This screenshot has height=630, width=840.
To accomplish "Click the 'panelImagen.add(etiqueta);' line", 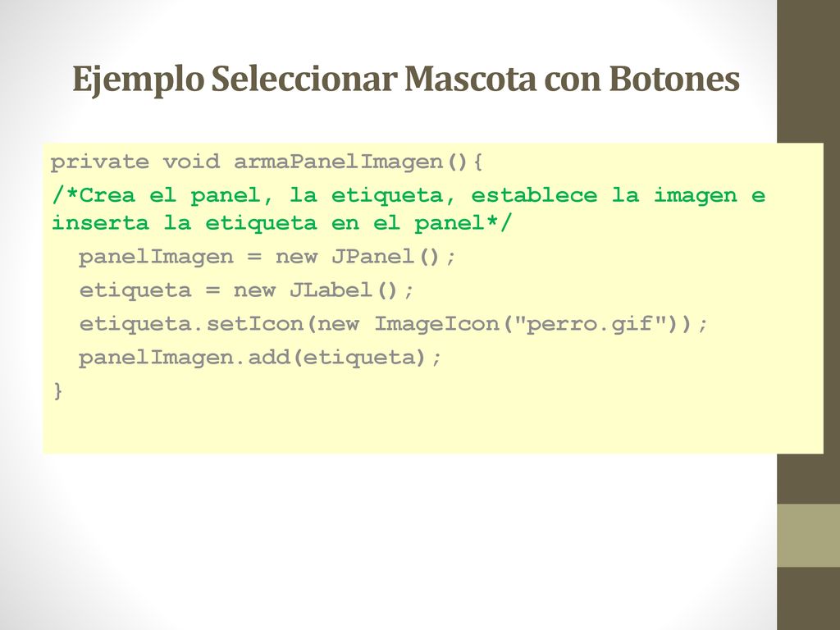I will pos(260,358).
